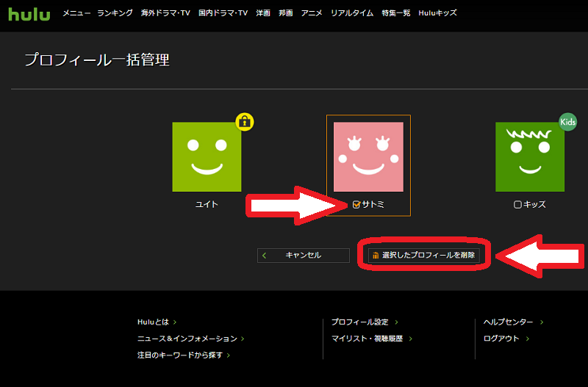Open Huluキッズ section

click(437, 13)
